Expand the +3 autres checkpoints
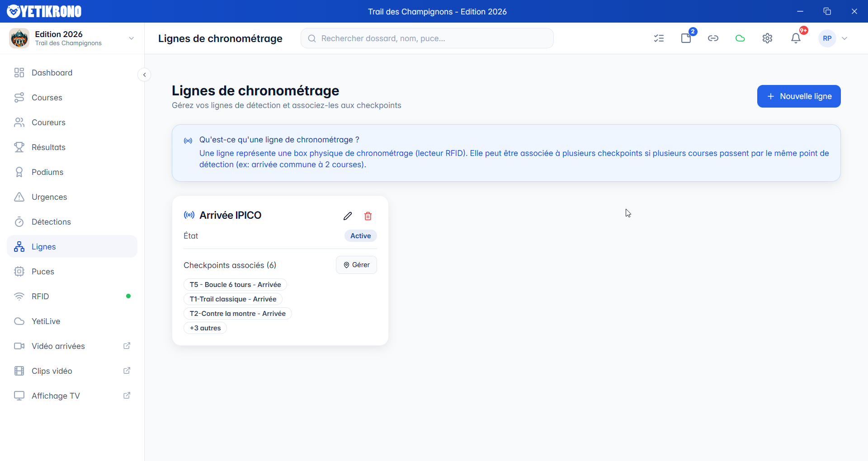Image resolution: width=868 pixels, height=461 pixels. (205, 328)
